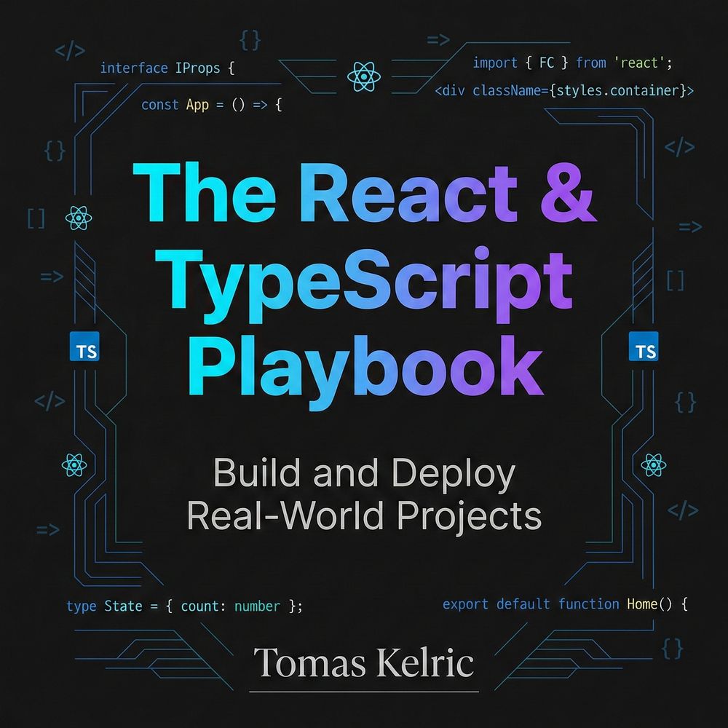Click the "const App = () => {" code line
The image size is (728, 728).
[x=211, y=105]
